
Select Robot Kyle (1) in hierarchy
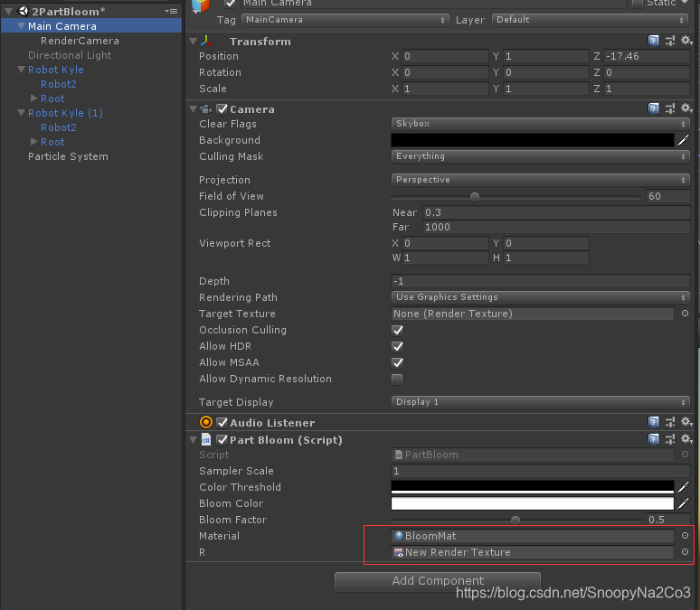(65, 113)
